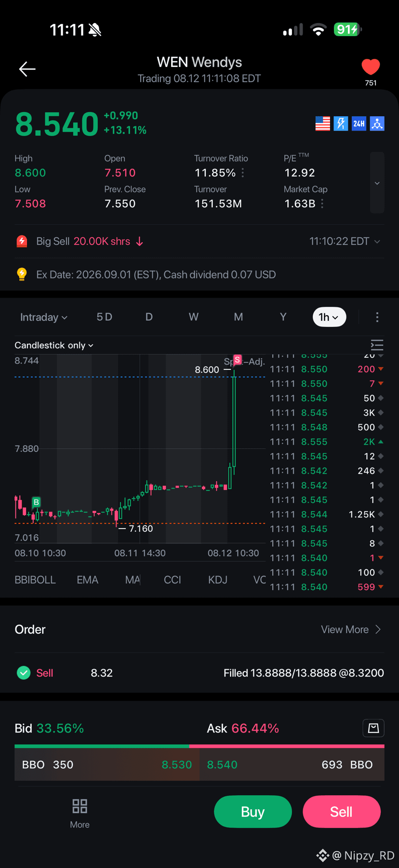Viewport: 399px width, 868px height.
Task: Tap the 8.542 trade row with 246
Action: point(327,471)
